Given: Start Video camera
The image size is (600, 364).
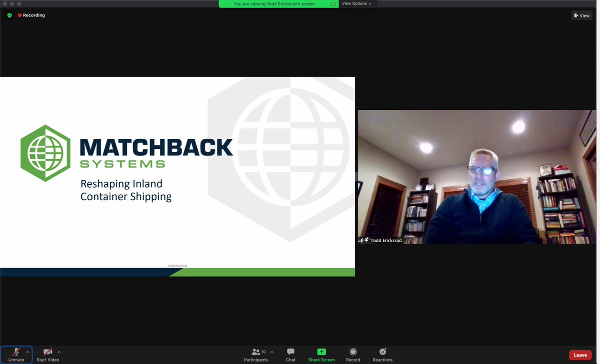Looking at the screenshot, I should [x=47, y=355].
